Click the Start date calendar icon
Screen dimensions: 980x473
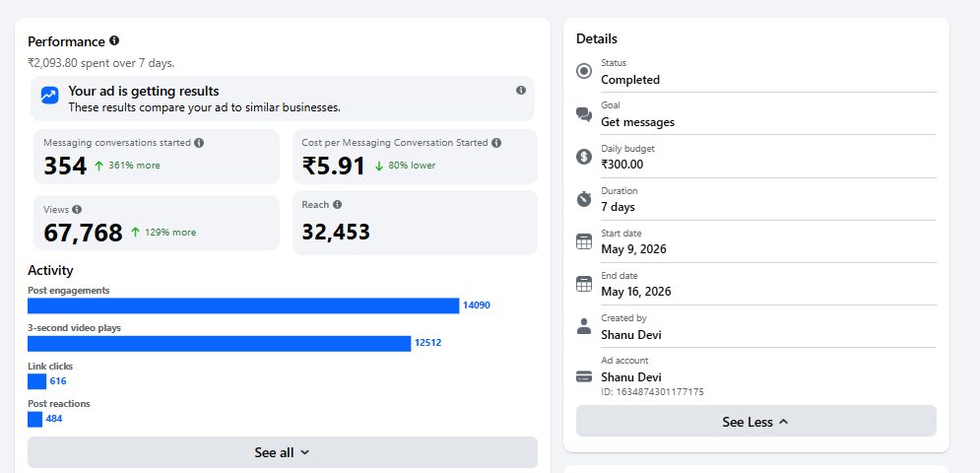pyautogui.click(x=584, y=241)
